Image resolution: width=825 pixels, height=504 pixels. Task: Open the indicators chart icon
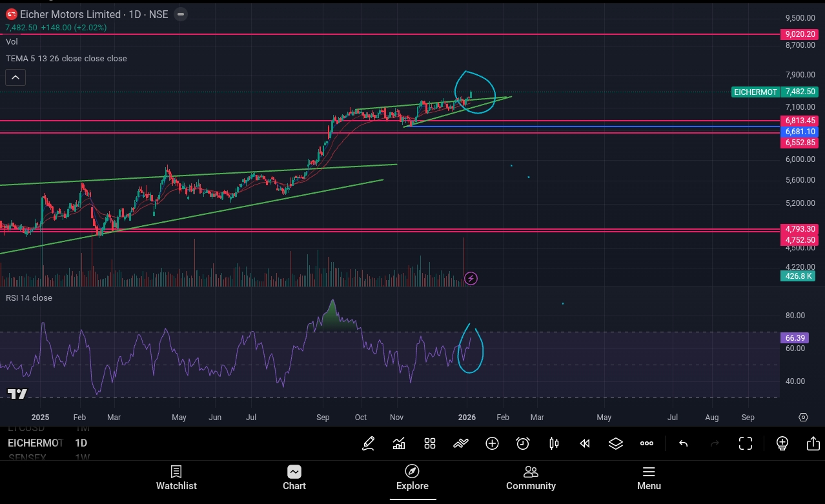[399, 443]
